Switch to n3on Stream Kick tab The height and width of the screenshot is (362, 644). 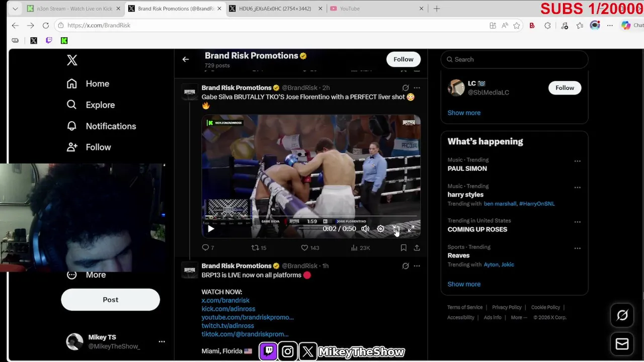73,9
